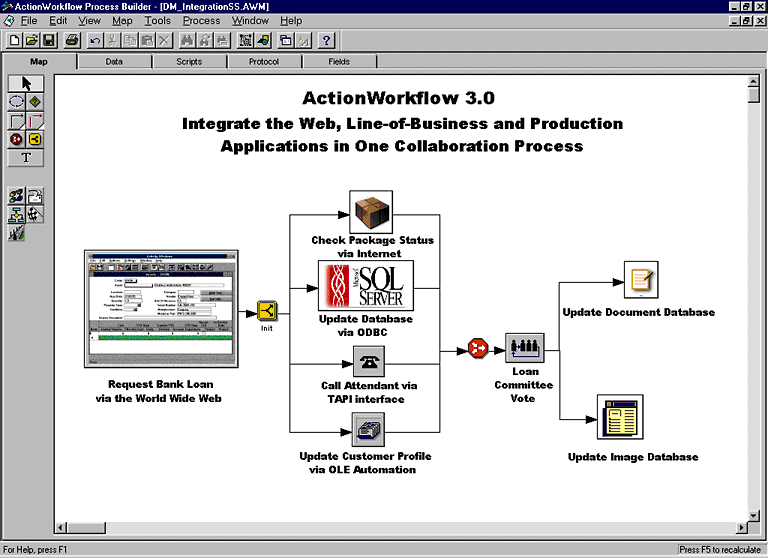
Task: Click the colorful grid map toolbar icon
Action: coord(245,40)
